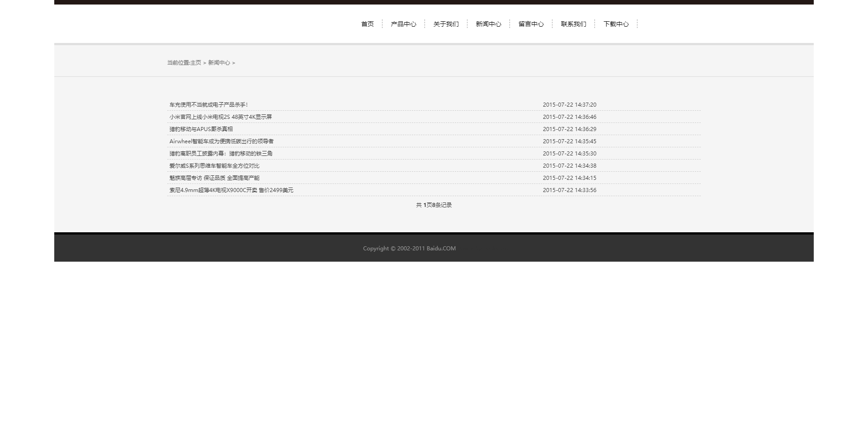This screenshot has height=423, width=868.
Task: Click the date 2015-07-22 14:35:45
Action: [x=570, y=141]
